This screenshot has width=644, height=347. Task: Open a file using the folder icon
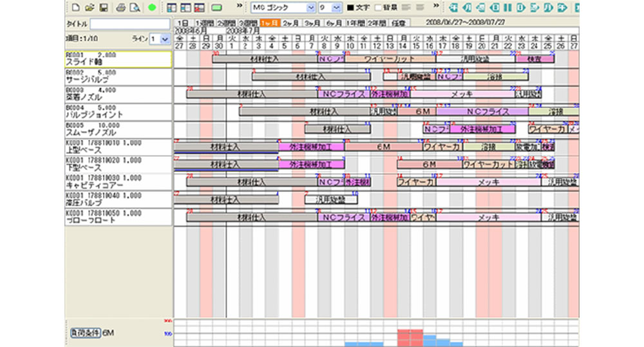coord(90,7)
